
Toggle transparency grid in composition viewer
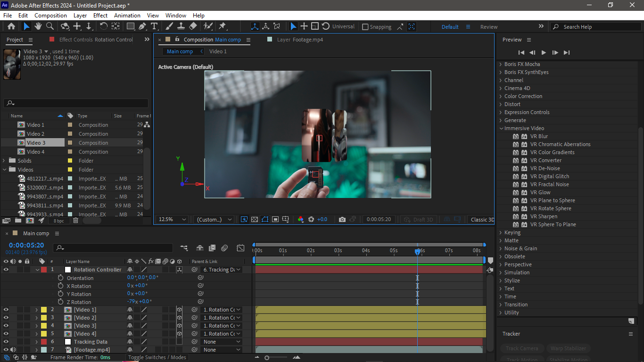[255, 220]
